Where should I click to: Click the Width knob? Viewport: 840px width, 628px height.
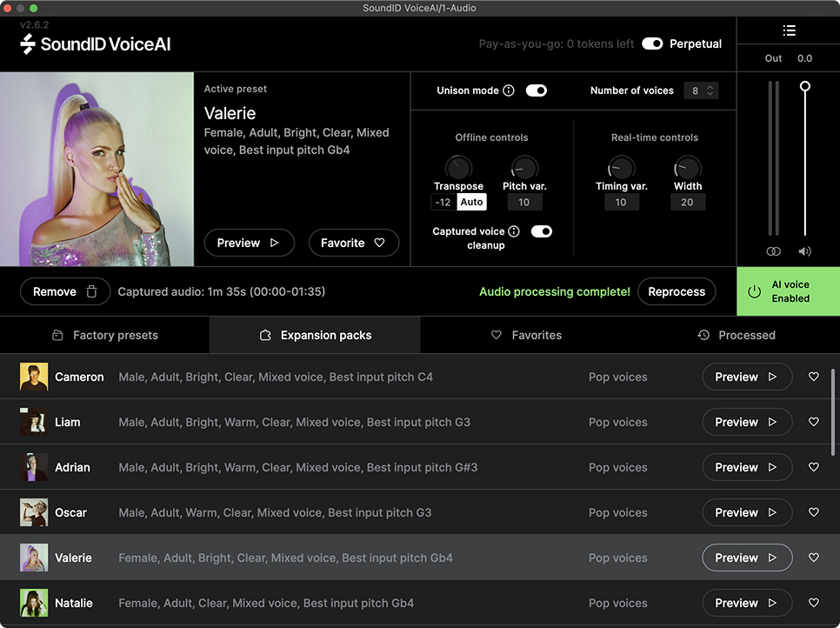click(x=687, y=168)
